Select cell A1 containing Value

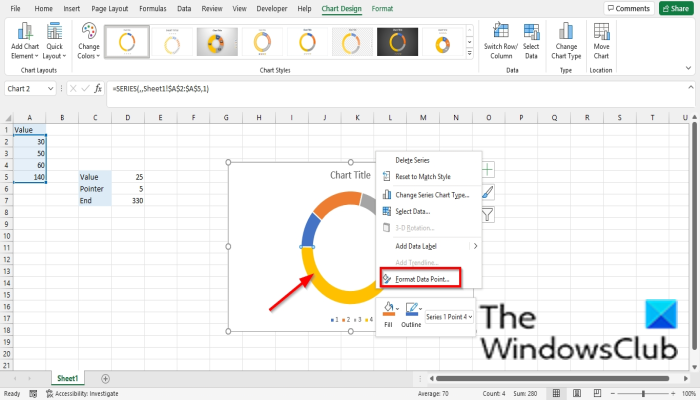[x=29, y=130]
